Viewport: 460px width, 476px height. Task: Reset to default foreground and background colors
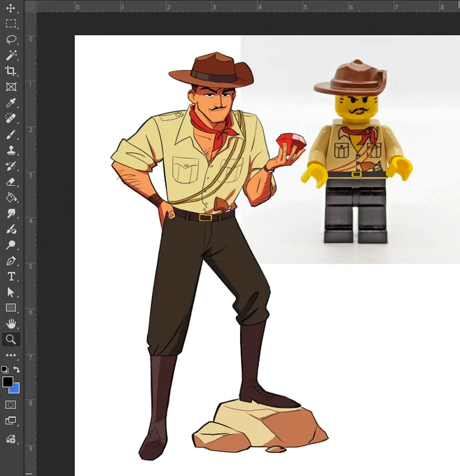[5, 370]
